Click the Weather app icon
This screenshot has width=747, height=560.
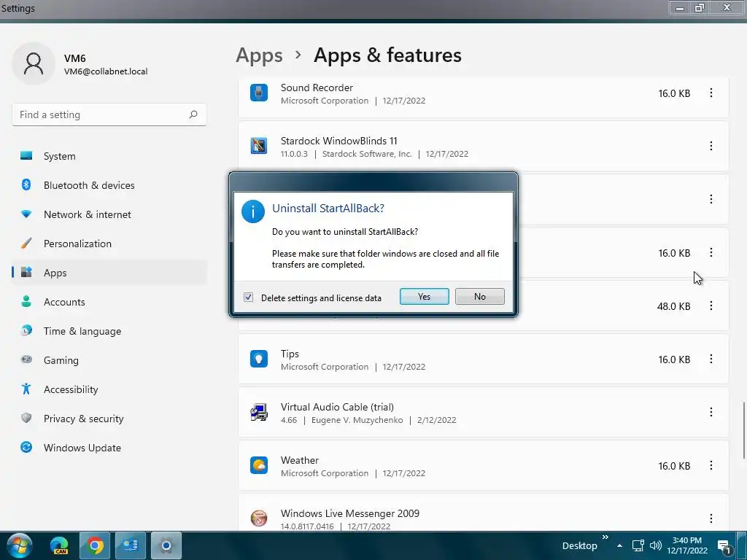(x=259, y=465)
